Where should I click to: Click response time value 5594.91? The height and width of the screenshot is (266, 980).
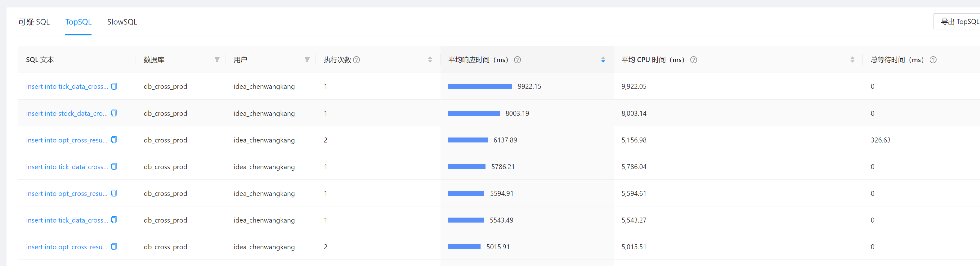point(502,193)
